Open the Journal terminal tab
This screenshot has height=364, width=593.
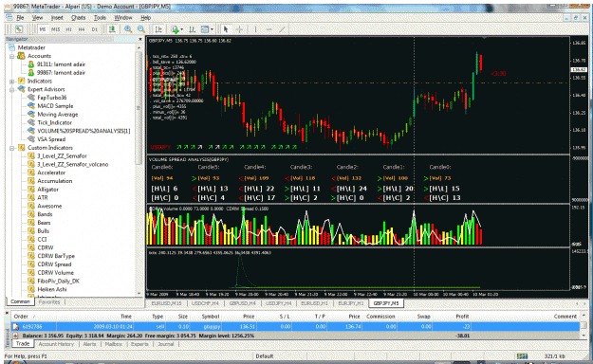click(166, 344)
